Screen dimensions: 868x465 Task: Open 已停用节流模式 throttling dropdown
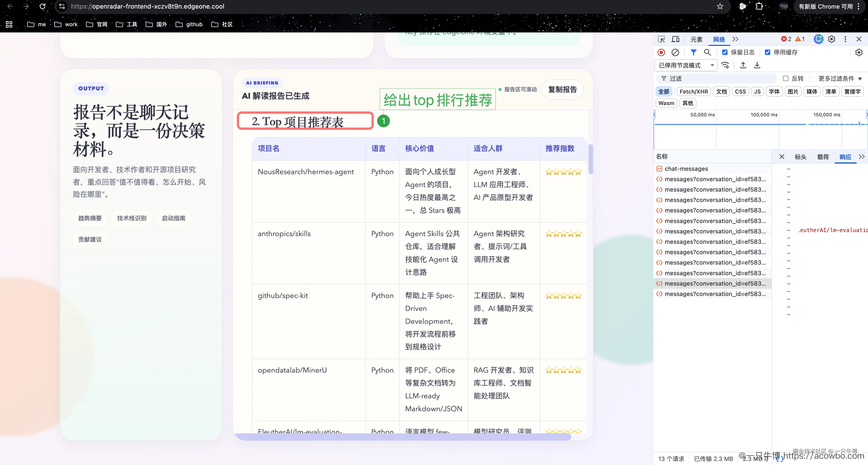pos(686,65)
